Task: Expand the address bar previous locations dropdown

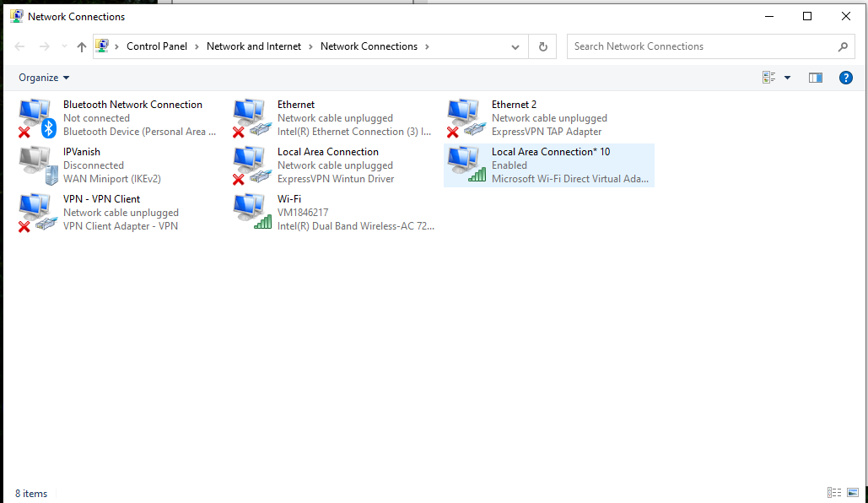Action: click(x=515, y=47)
